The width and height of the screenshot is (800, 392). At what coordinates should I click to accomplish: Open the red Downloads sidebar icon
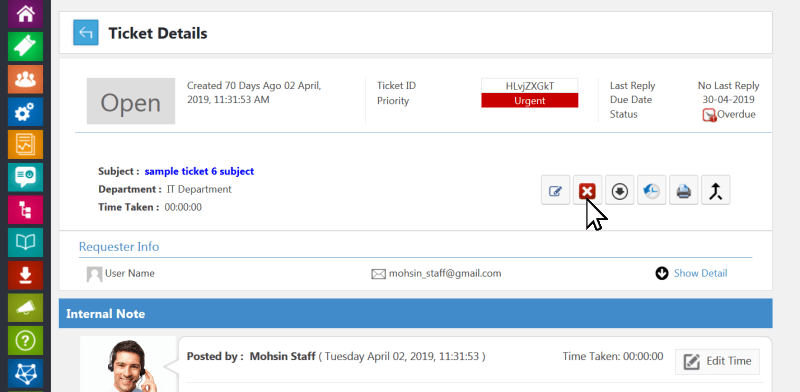(x=25, y=275)
